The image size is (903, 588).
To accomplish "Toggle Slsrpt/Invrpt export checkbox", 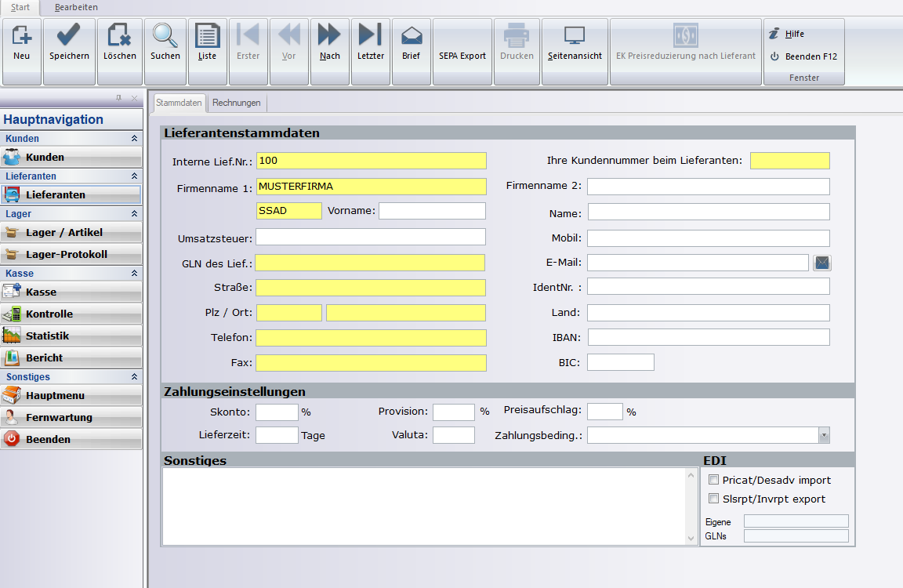I will click(713, 499).
